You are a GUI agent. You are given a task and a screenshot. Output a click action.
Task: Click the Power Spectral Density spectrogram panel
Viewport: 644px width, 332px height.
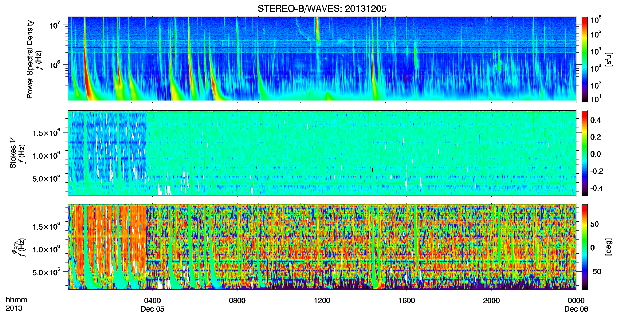point(322,59)
